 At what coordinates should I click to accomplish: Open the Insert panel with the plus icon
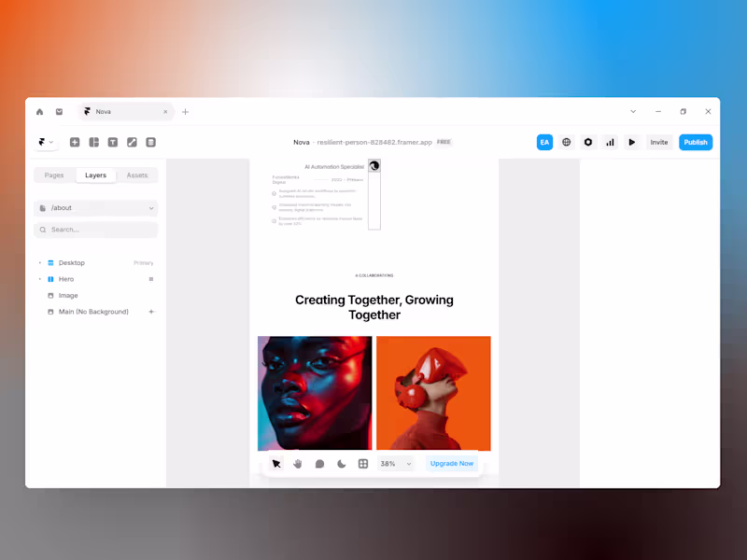click(75, 142)
